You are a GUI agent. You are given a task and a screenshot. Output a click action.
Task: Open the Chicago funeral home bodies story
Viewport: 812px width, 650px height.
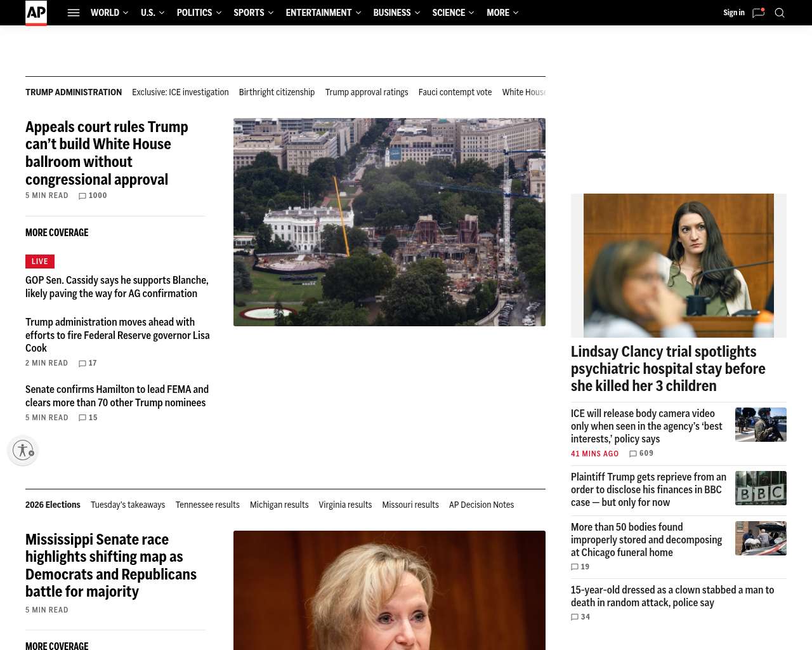click(646, 540)
